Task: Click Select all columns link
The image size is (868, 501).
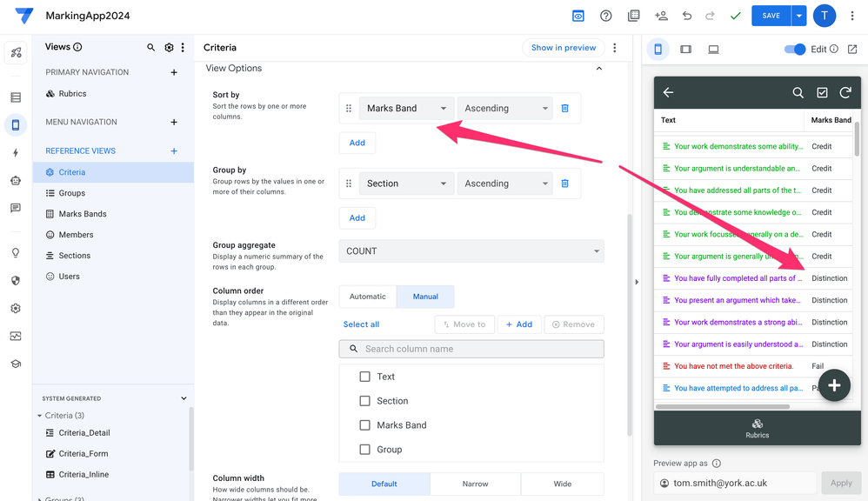Action: (361, 324)
